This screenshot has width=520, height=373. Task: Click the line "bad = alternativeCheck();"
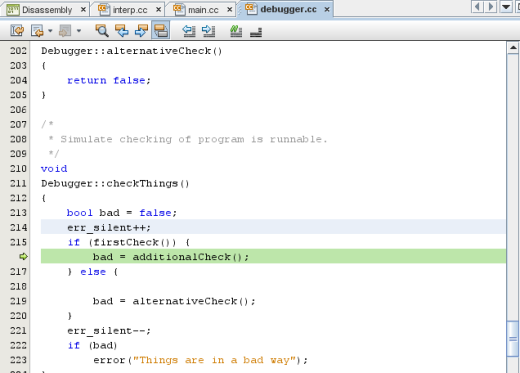point(174,301)
